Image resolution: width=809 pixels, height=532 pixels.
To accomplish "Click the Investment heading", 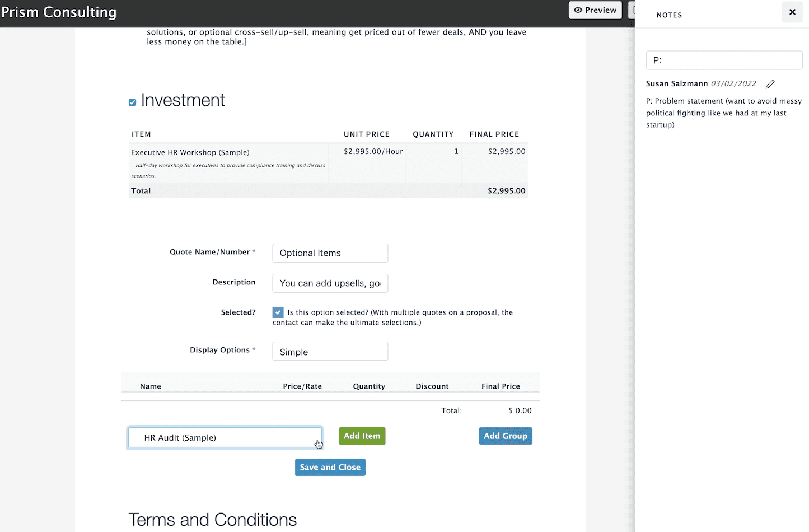I will pos(183,101).
